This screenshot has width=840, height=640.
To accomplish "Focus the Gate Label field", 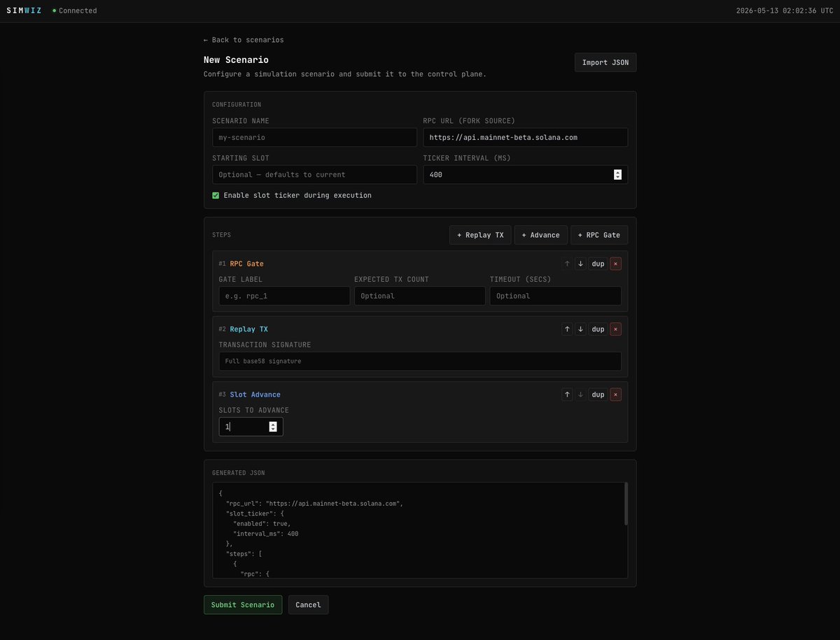I will coord(284,296).
